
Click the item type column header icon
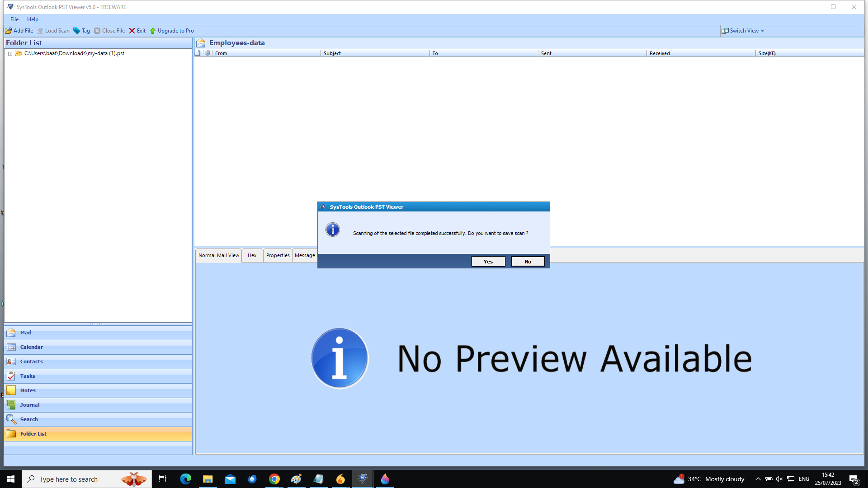click(198, 53)
